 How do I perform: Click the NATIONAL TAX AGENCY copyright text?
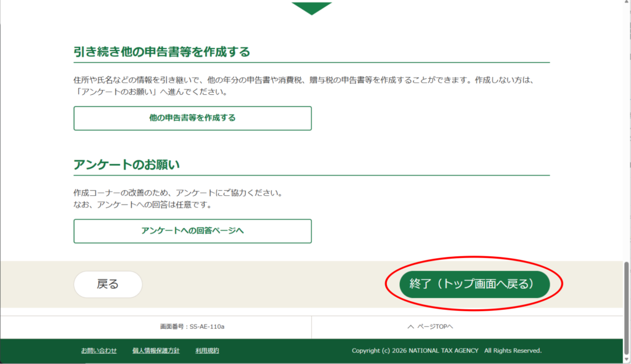pos(446,350)
